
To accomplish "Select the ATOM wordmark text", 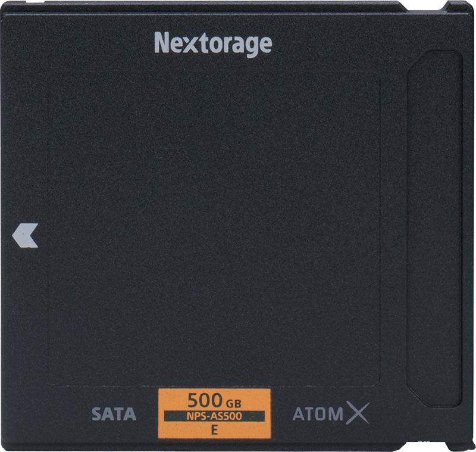I will tap(318, 414).
